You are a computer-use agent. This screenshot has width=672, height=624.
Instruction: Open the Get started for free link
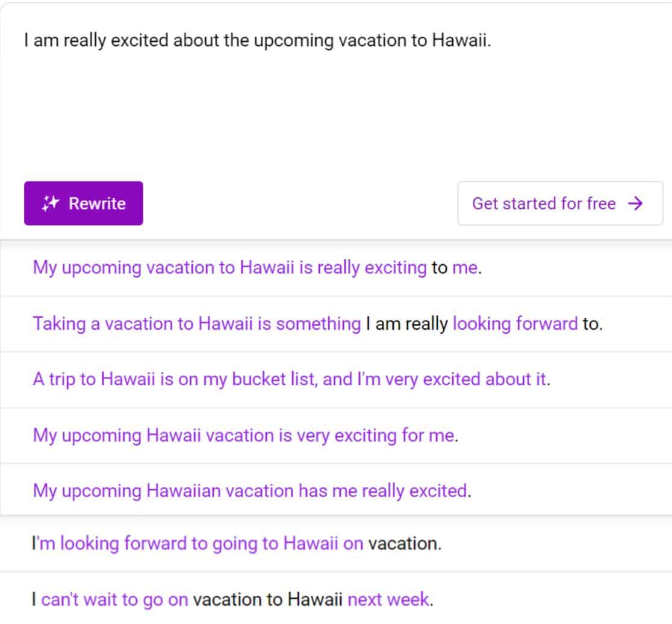544,204
